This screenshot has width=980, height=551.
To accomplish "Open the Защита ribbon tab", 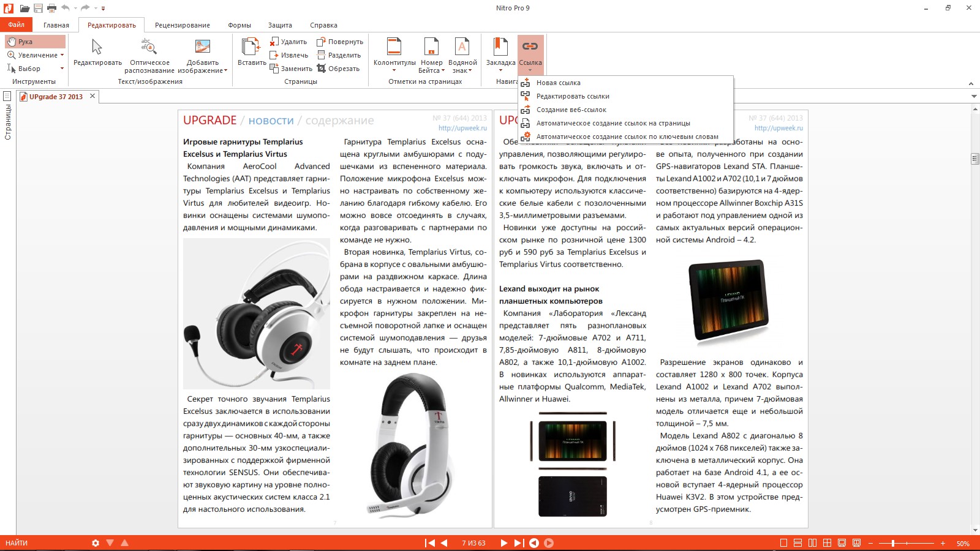I will [280, 25].
